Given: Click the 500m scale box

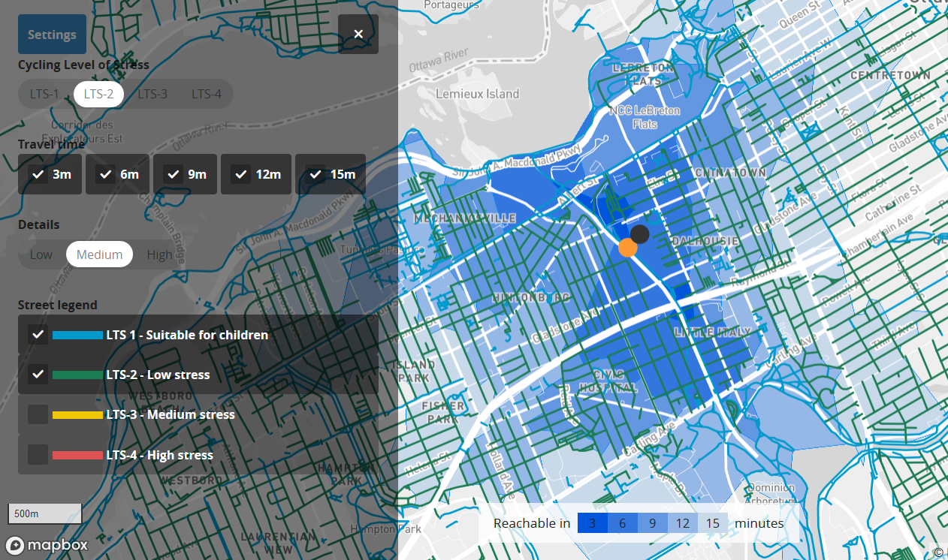Looking at the screenshot, I should (44, 513).
